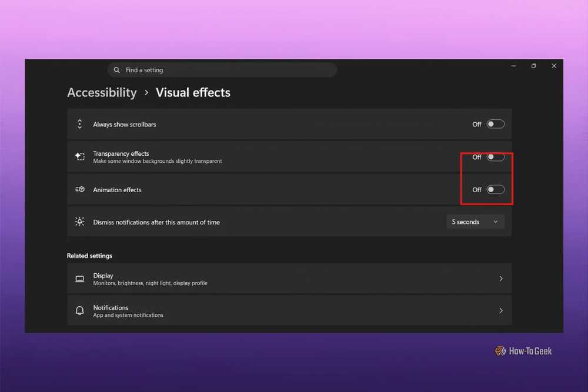Image resolution: width=588 pixels, height=392 pixels.
Task: Minimize the Settings window
Action: [513, 66]
